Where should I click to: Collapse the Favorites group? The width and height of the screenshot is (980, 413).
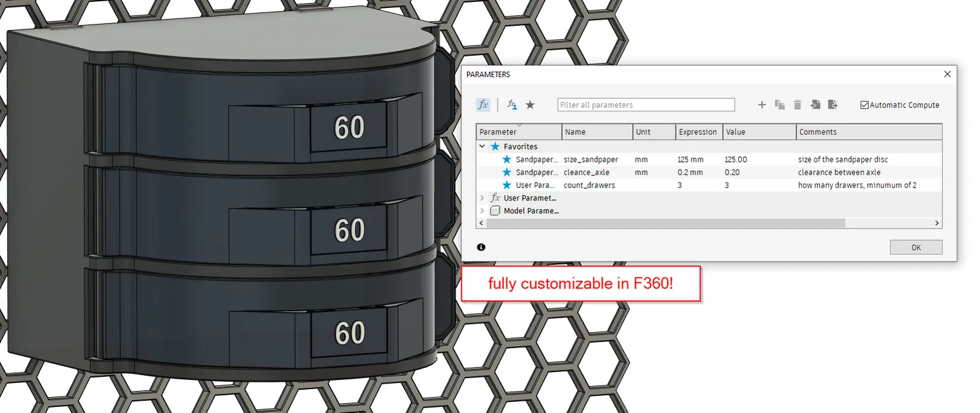click(482, 146)
